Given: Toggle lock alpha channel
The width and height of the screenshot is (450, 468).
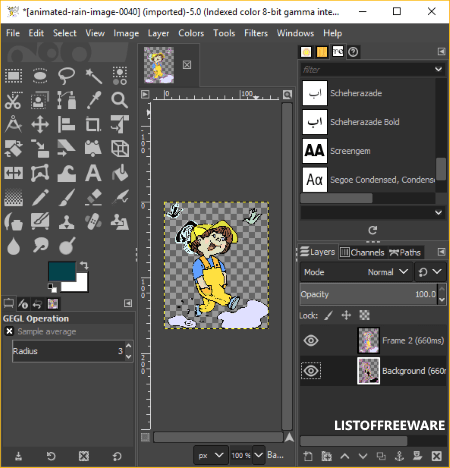Looking at the screenshot, I should 364,315.
